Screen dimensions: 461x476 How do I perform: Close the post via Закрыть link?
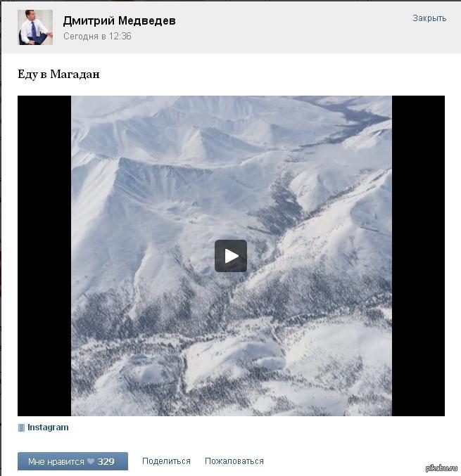tap(429, 18)
